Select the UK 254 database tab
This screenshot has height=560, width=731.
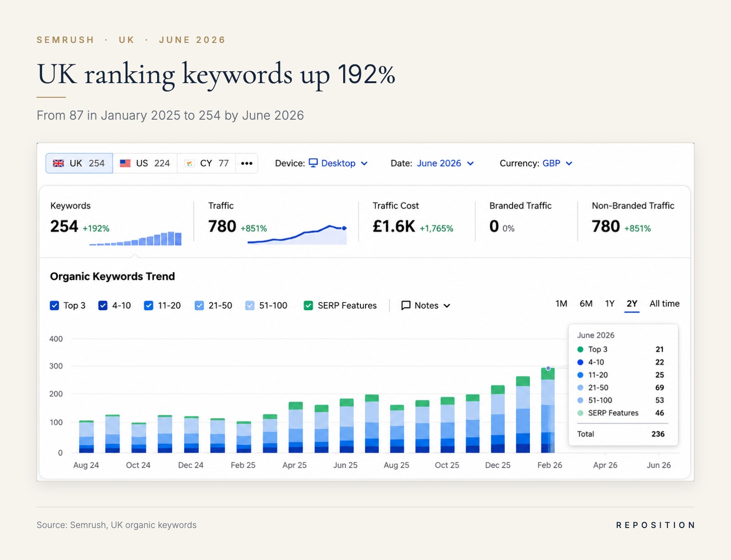pyautogui.click(x=79, y=163)
